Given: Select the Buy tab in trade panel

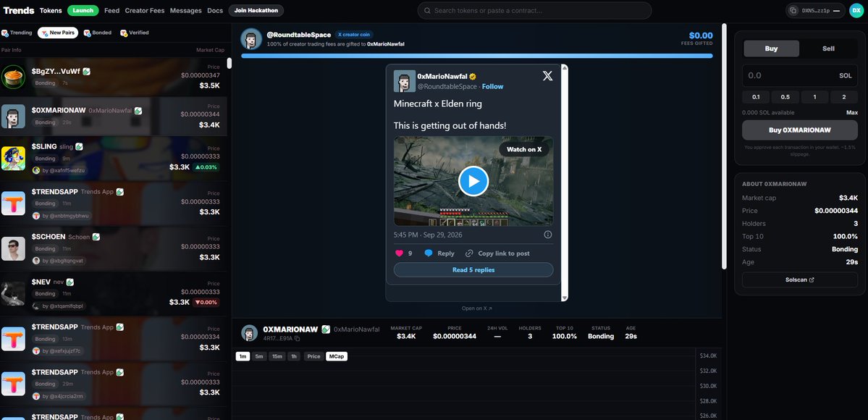Looking at the screenshot, I should [x=771, y=49].
